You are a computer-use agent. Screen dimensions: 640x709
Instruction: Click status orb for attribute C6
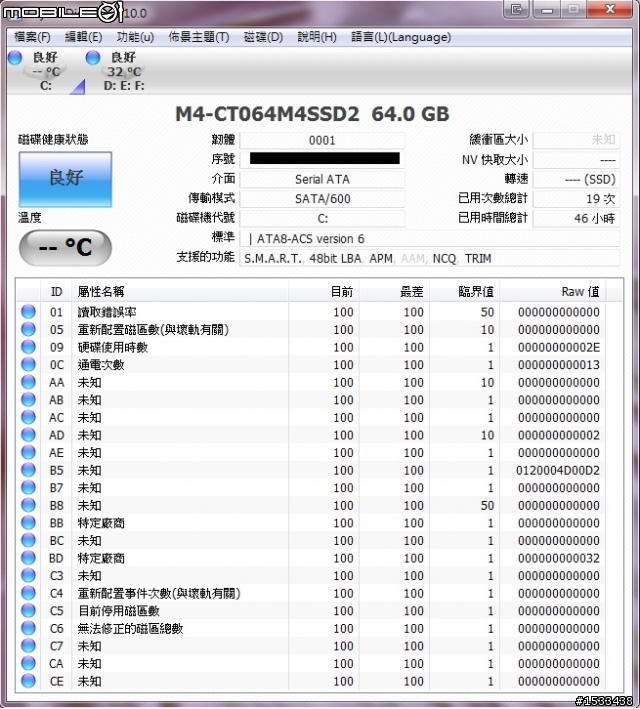click(x=28, y=629)
